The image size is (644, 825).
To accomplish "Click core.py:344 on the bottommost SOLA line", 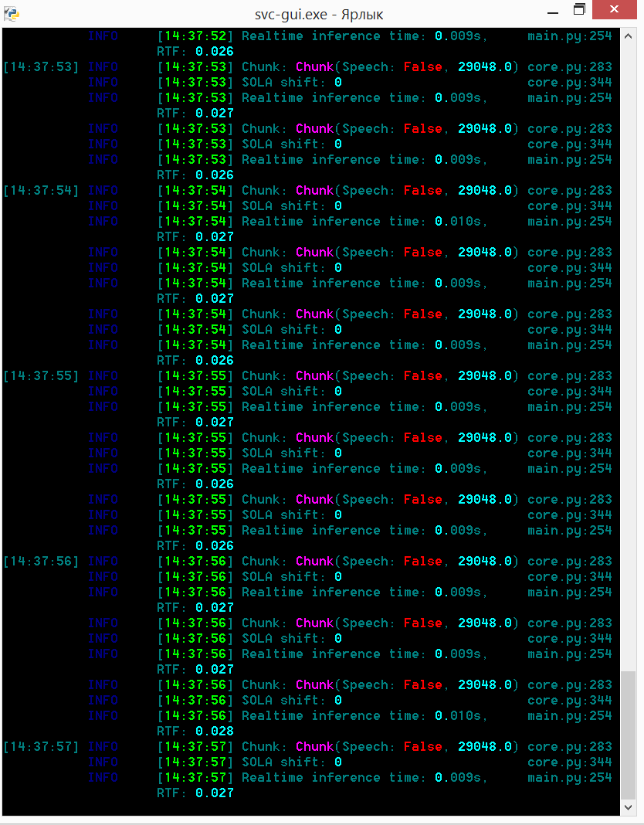I will [x=570, y=762].
